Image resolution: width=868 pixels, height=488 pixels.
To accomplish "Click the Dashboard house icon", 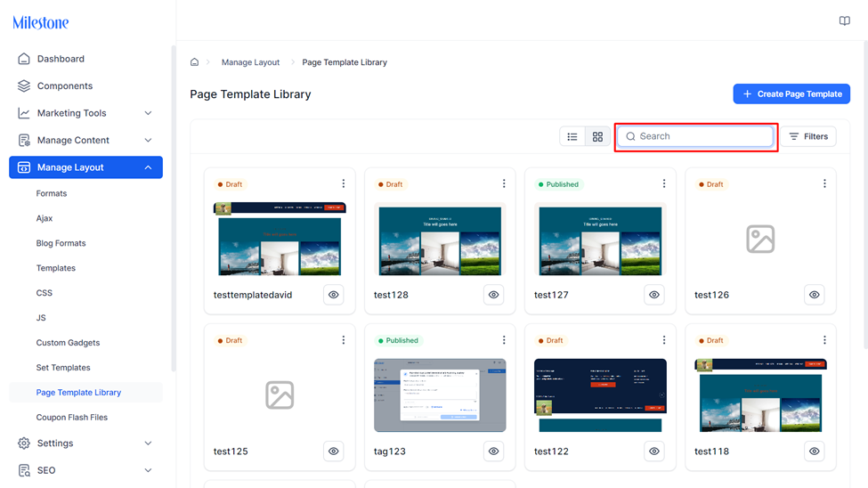I will tap(24, 59).
